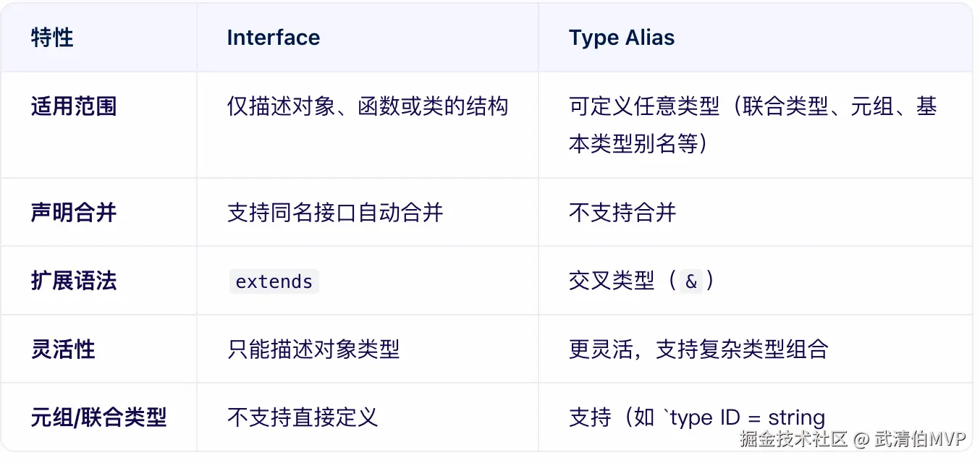Click the Type Alias column header

click(621, 38)
